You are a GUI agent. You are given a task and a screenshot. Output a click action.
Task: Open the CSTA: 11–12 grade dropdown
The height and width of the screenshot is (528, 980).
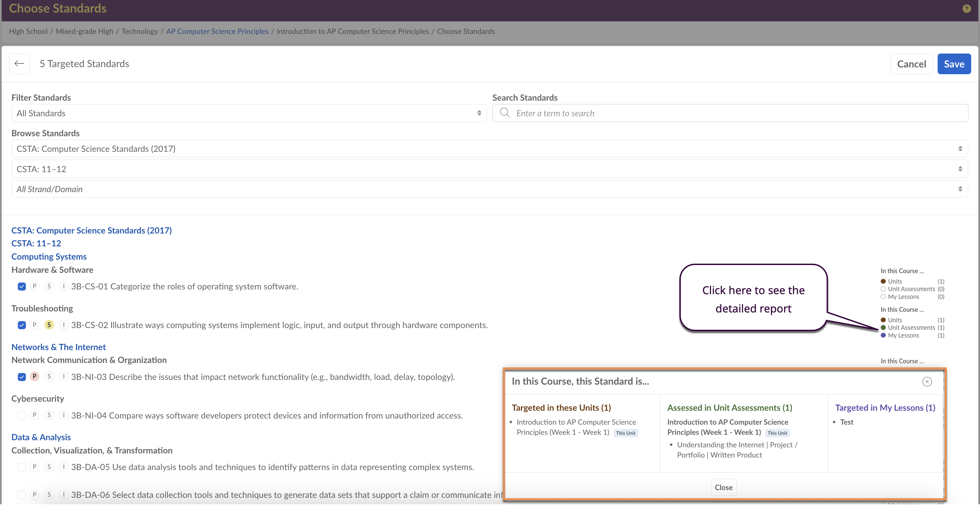tap(489, 169)
